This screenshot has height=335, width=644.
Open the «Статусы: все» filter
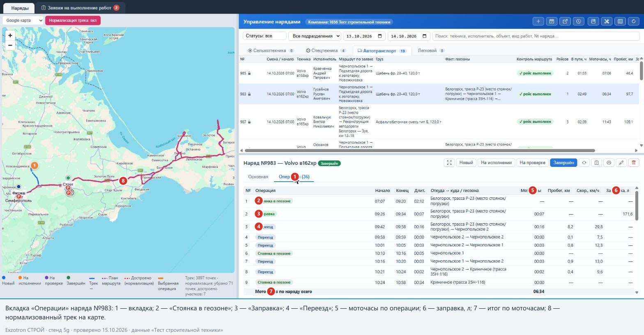point(264,36)
